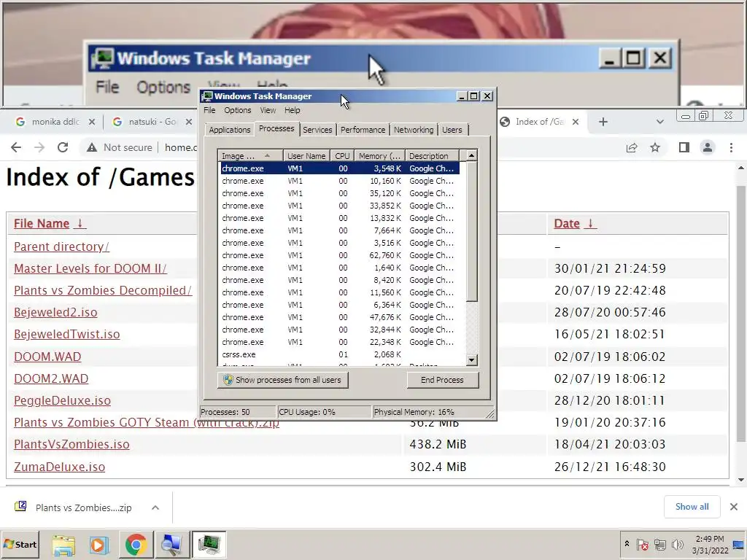Download DOOM.WAD file
Screen dimensions: 747x560
point(47,357)
